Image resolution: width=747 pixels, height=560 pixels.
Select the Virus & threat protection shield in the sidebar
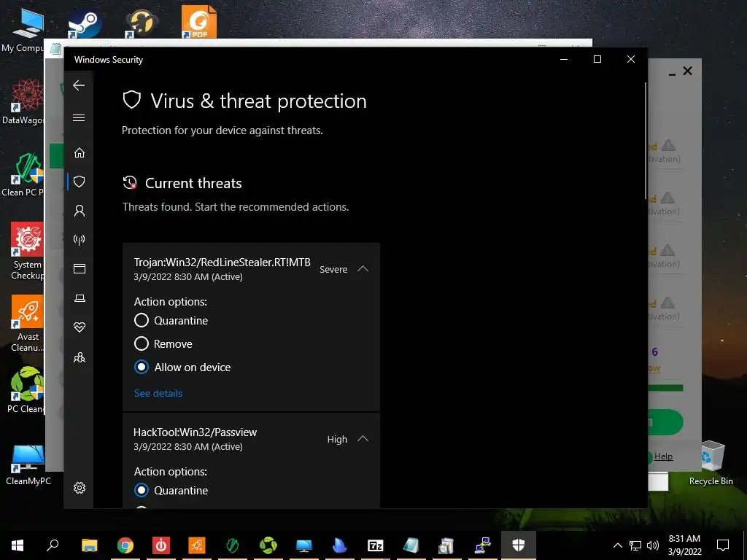pyautogui.click(x=80, y=182)
